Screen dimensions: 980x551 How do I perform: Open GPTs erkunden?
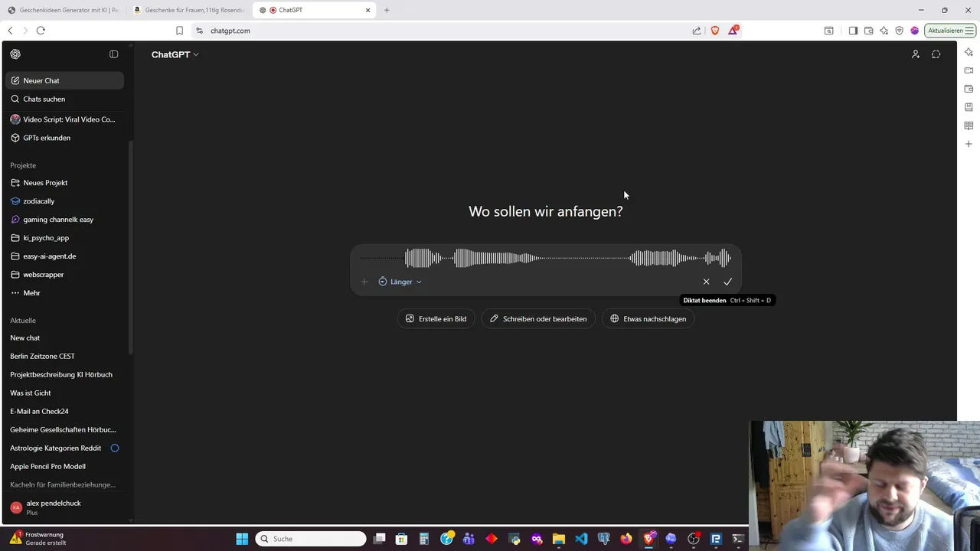click(64, 138)
